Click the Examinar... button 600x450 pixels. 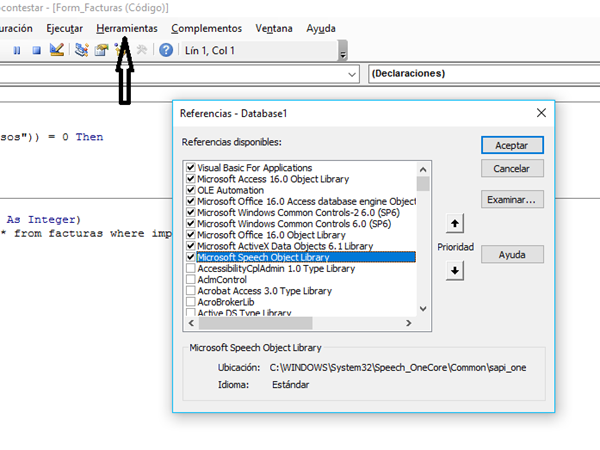[x=511, y=200]
